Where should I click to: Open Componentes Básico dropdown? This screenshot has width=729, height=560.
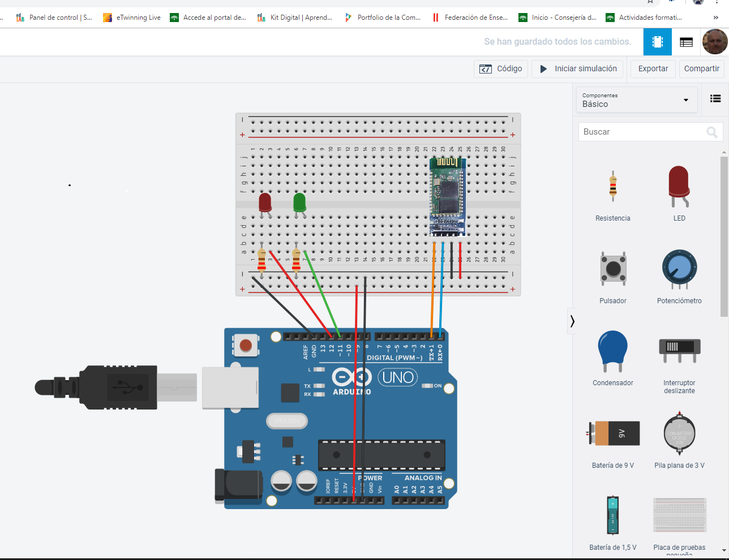pyautogui.click(x=637, y=100)
